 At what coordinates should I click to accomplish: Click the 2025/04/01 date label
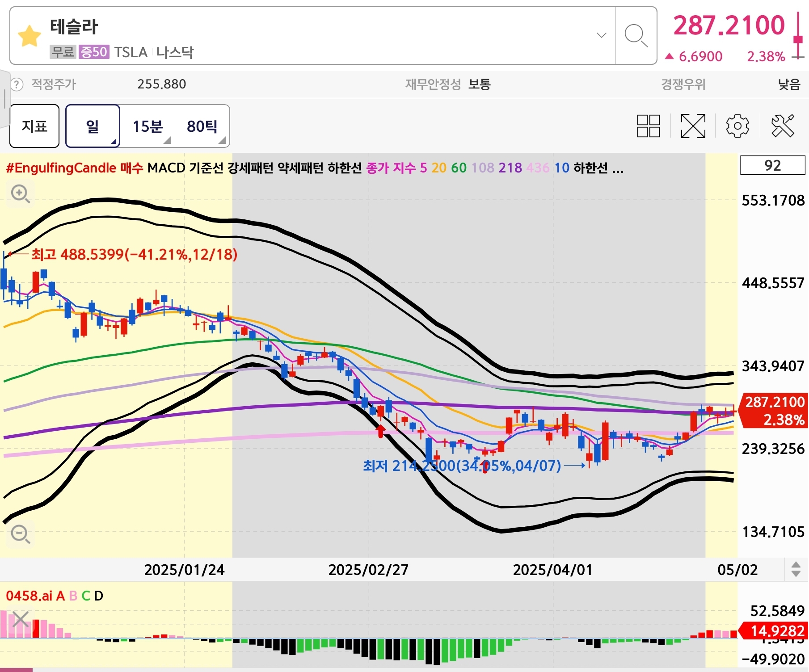pyautogui.click(x=553, y=570)
